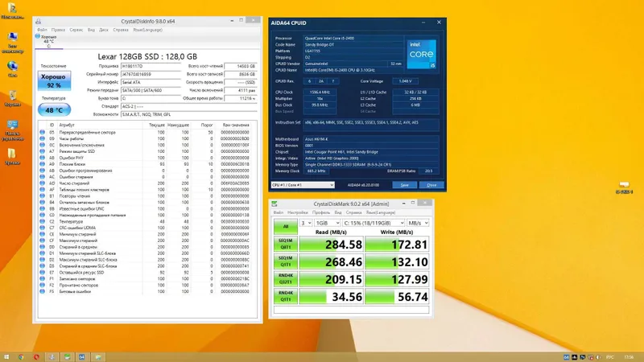Click the status circle of attribute F5 row
Viewport: 644px width, 362px height.
pos(43,291)
